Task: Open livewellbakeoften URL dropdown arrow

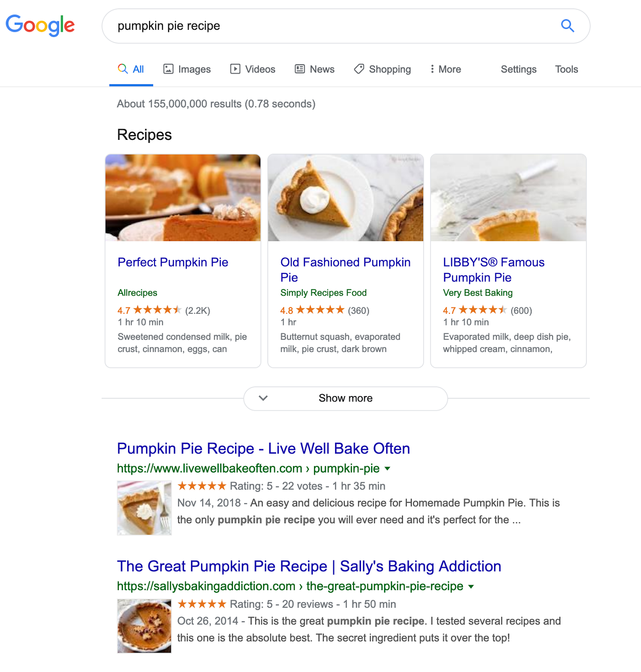Action: (x=387, y=469)
